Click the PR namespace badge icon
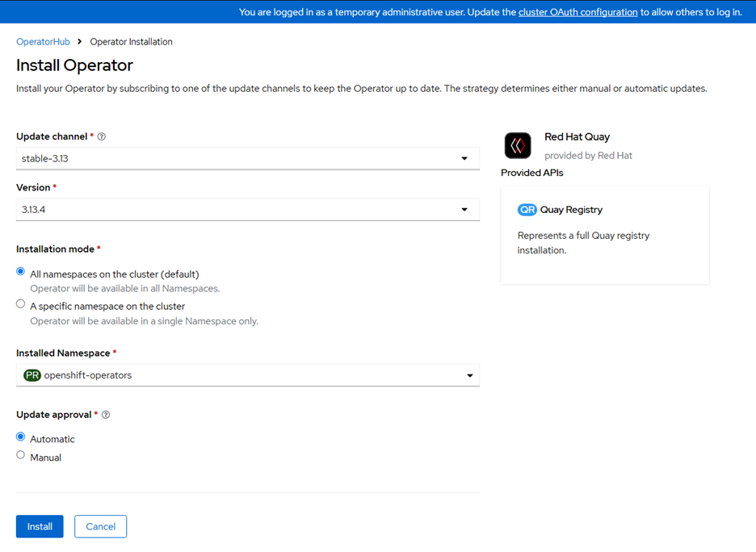The width and height of the screenshot is (756, 552). click(32, 375)
